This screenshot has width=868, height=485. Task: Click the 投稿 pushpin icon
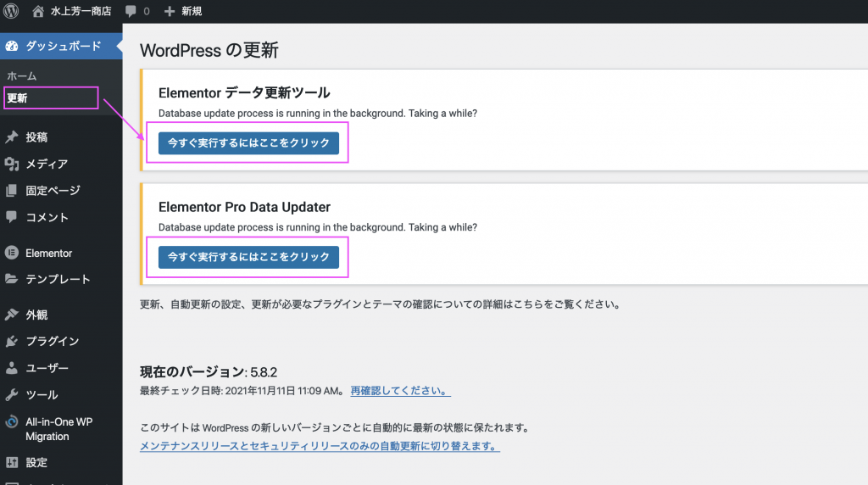[12, 137]
